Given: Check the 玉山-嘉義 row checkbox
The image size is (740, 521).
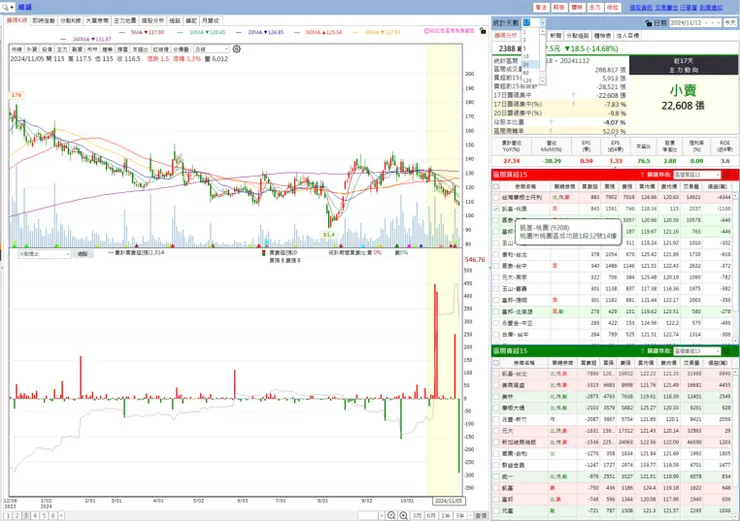Looking at the screenshot, I should (496, 289).
